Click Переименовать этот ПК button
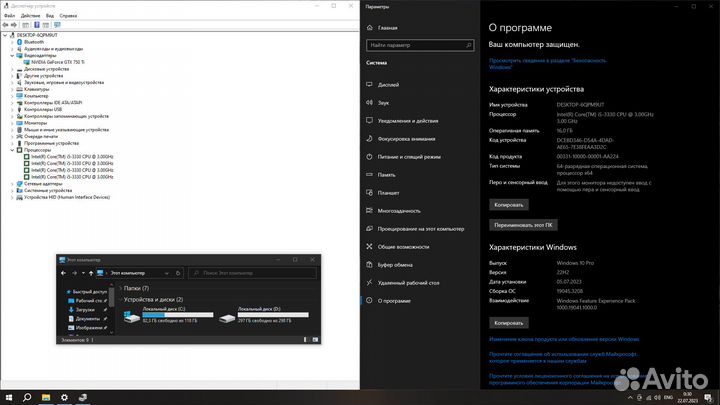 [x=523, y=225]
